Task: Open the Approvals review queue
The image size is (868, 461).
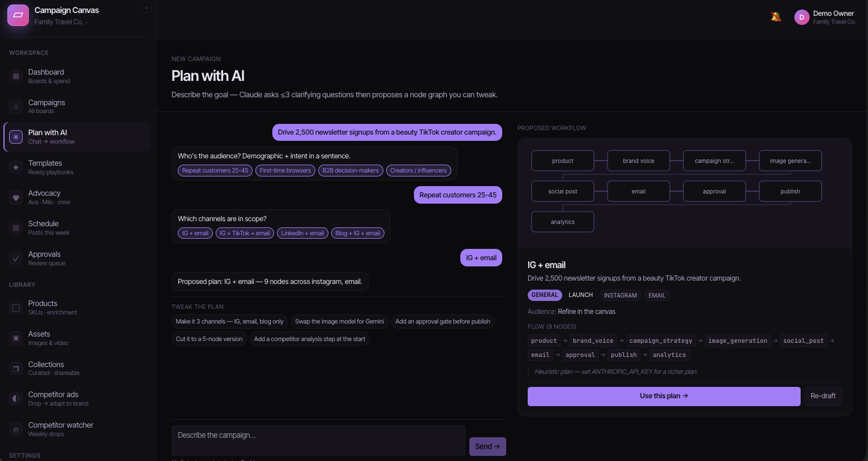Action: pos(77,258)
